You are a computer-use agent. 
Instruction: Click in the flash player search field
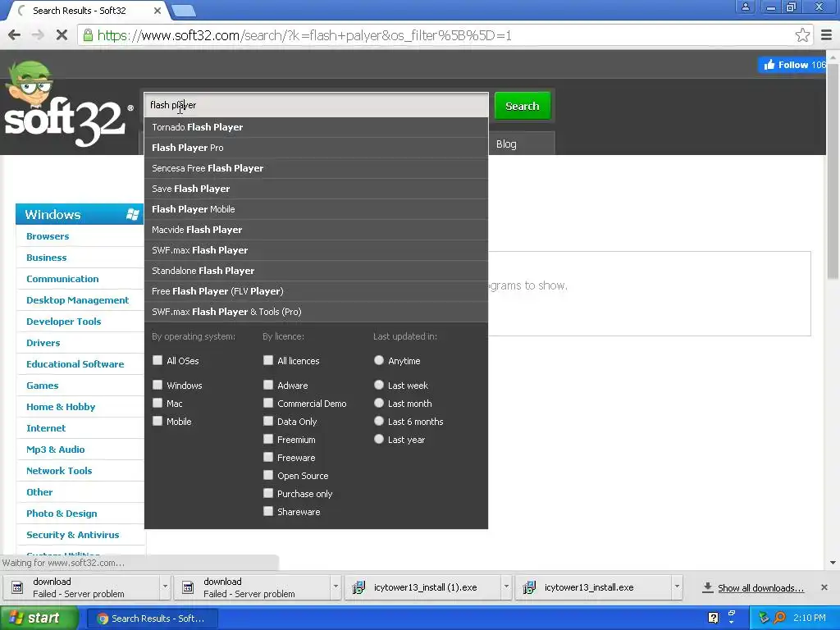tap(316, 105)
